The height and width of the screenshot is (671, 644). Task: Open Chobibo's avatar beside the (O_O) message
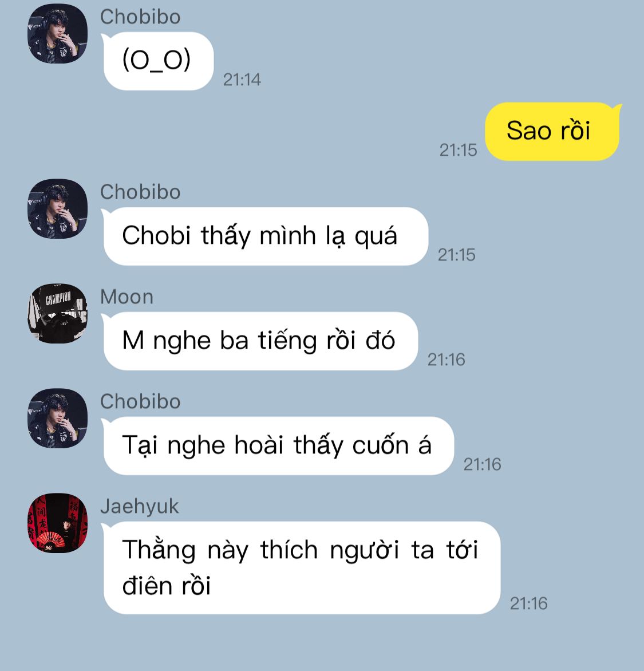click(57, 33)
